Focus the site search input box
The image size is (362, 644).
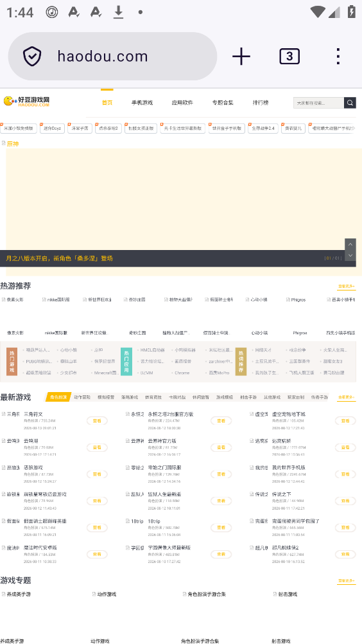tap(318, 103)
